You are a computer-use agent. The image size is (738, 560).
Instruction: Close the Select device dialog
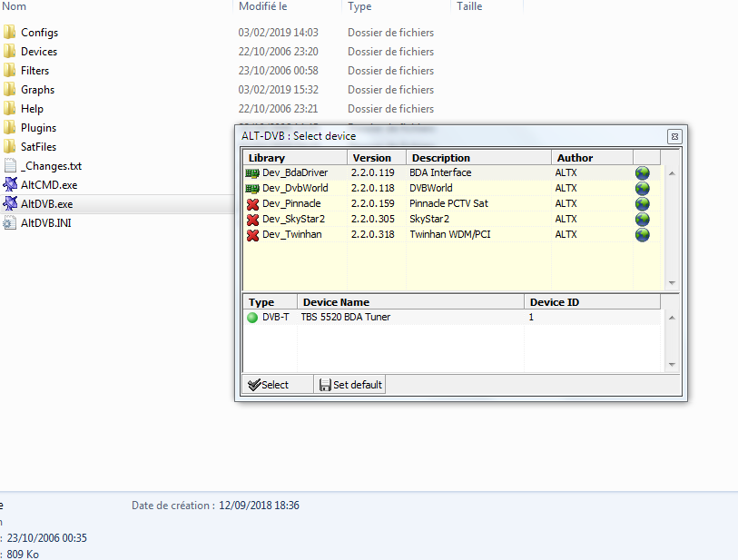pos(674,136)
